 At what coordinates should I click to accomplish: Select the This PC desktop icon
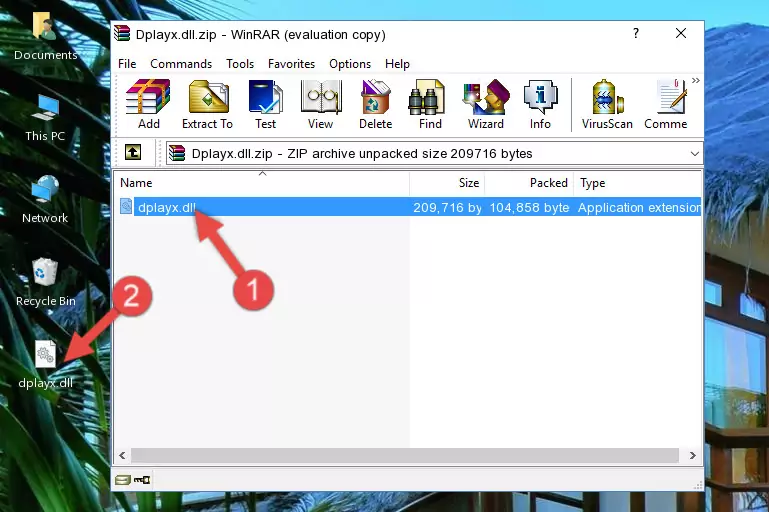pos(45,119)
